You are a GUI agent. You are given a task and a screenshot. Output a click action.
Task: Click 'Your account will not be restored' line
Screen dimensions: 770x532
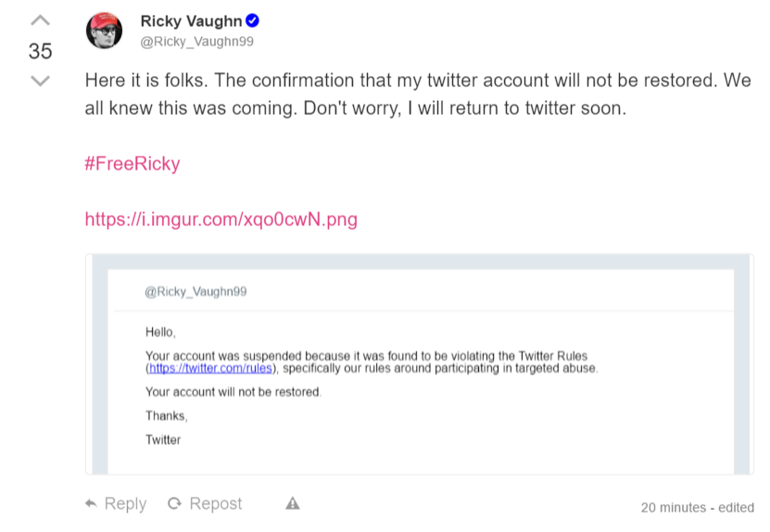point(234,392)
